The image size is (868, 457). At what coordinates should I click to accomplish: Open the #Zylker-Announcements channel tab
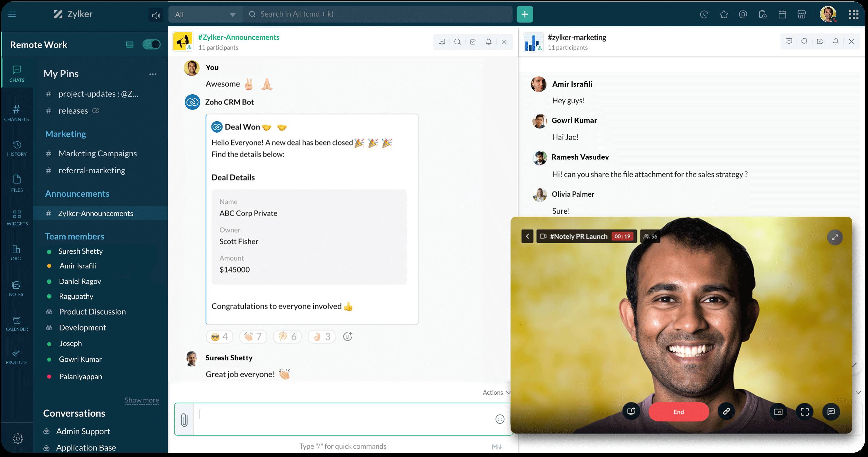(x=239, y=37)
